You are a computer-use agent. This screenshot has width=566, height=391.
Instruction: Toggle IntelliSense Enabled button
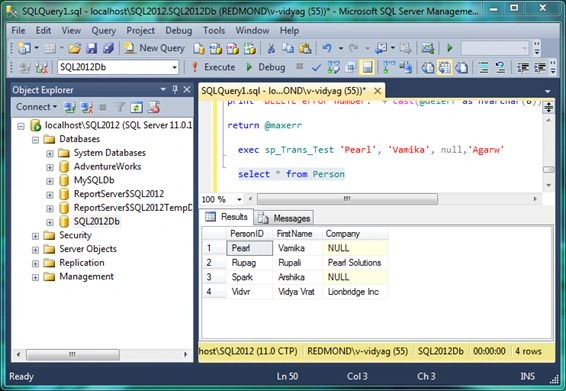tap(367, 68)
